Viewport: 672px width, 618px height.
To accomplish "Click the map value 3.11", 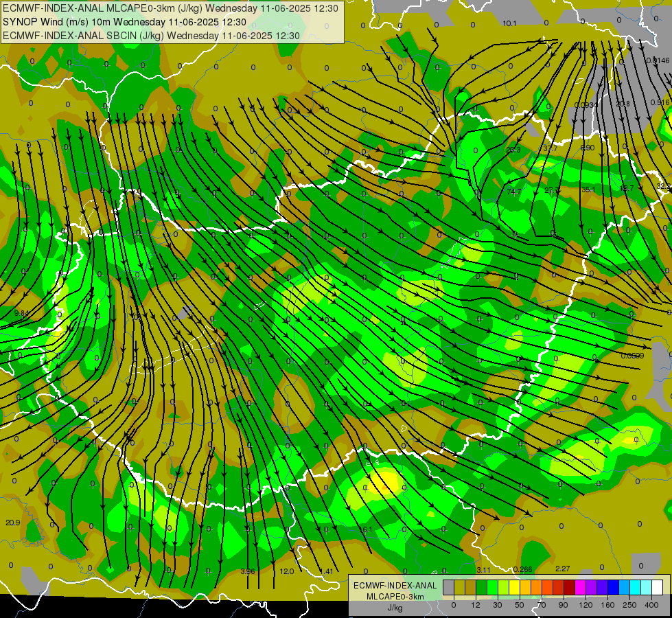I will 483,570.
